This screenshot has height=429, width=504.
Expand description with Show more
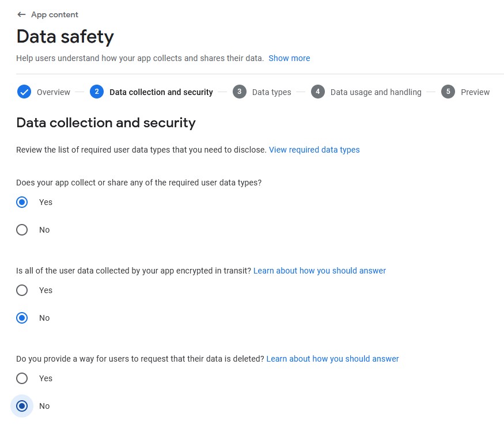(289, 58)
